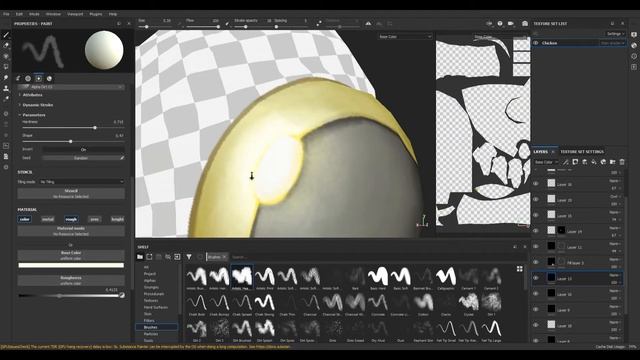Open the Window menu
Screen dimensions: 640x360
pos(53,14)
